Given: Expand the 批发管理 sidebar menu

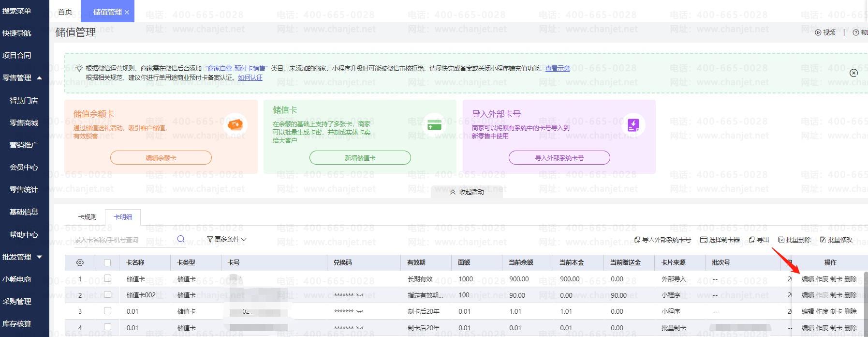Looking at the screenshot, I should tap(39, 257).
